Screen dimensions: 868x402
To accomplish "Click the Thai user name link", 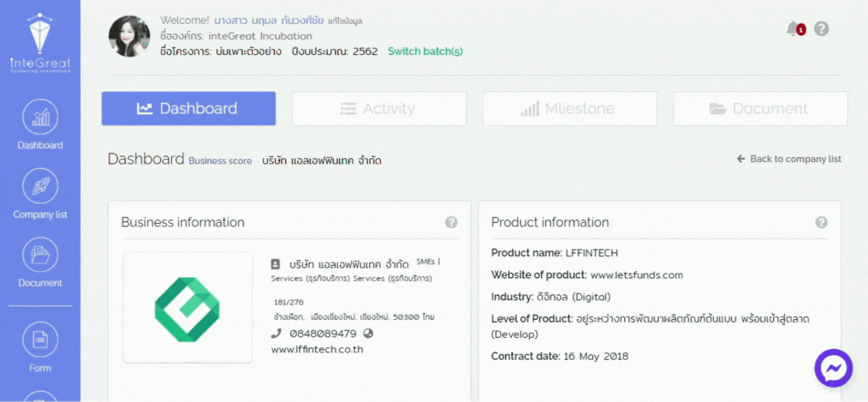I will pyautogui.click(x=268, y=21).
